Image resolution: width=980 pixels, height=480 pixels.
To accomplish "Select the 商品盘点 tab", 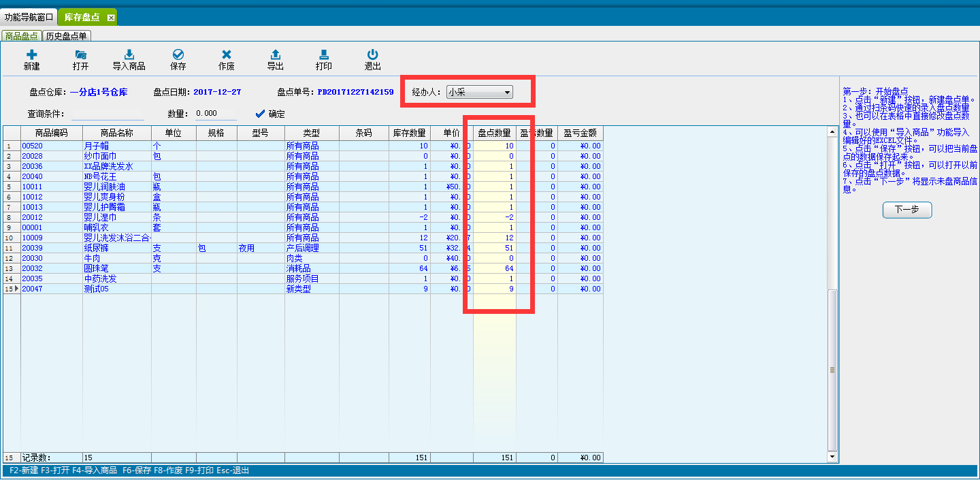I will [x=21, y=36].
